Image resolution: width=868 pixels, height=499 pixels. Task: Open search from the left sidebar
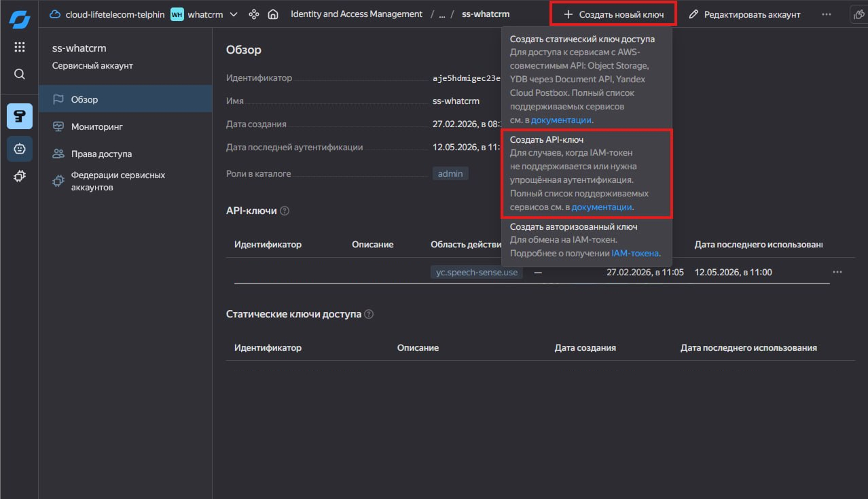tap(19, 74)
